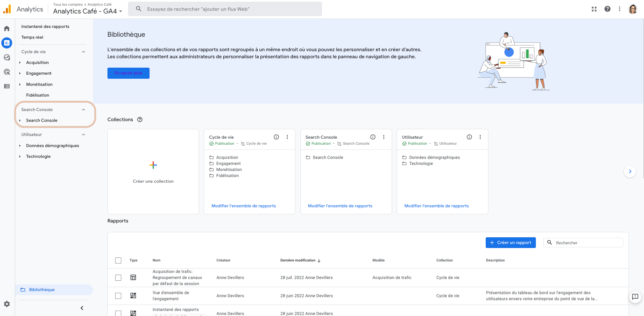
Task: Select Bibliothèque in sidebar
Action: tap(54, 290)
